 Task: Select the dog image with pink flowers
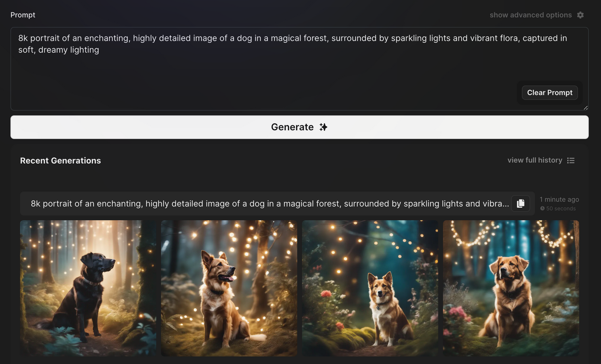(370, 288)
